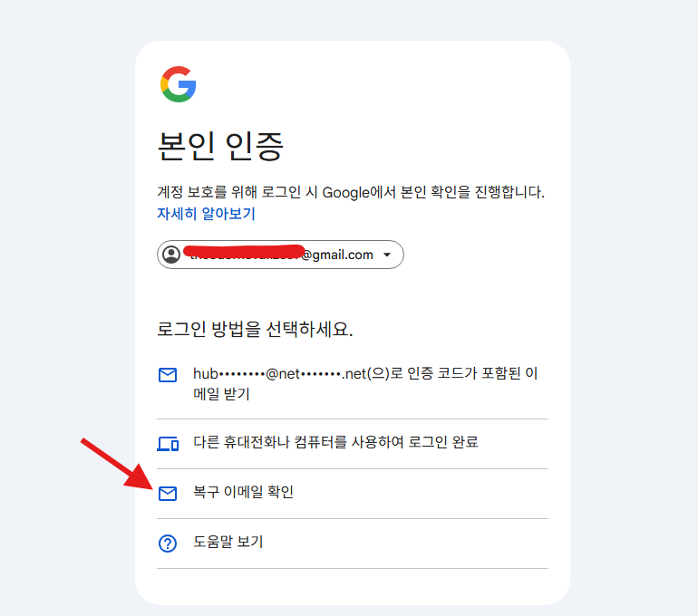The height and width of the screenshot is (616, 698).
Task: Choose the 인증 코드가 포함된 이메일 받기 option
Action: pyautogui.click(x=363, y=384)
